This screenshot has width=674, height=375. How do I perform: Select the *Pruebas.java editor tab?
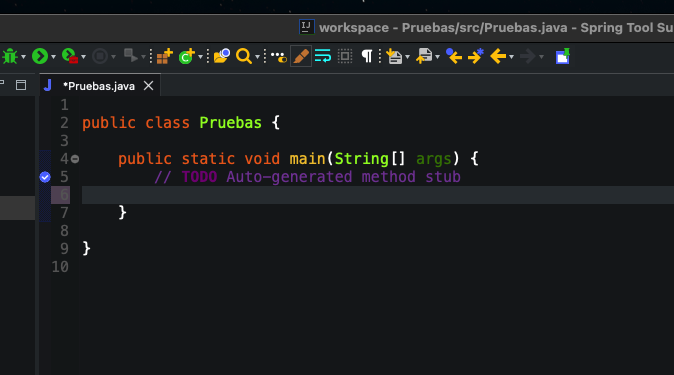(x=99, y=86)
